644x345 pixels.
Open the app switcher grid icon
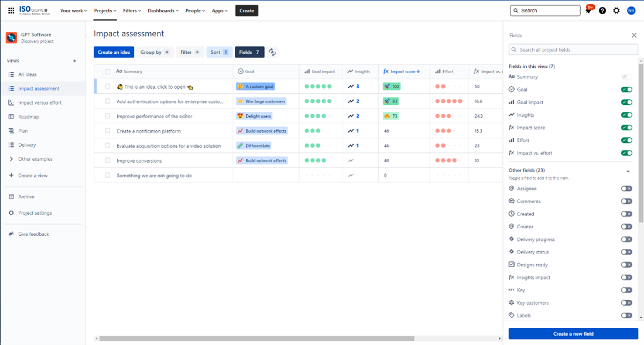(x=11, y=11)
